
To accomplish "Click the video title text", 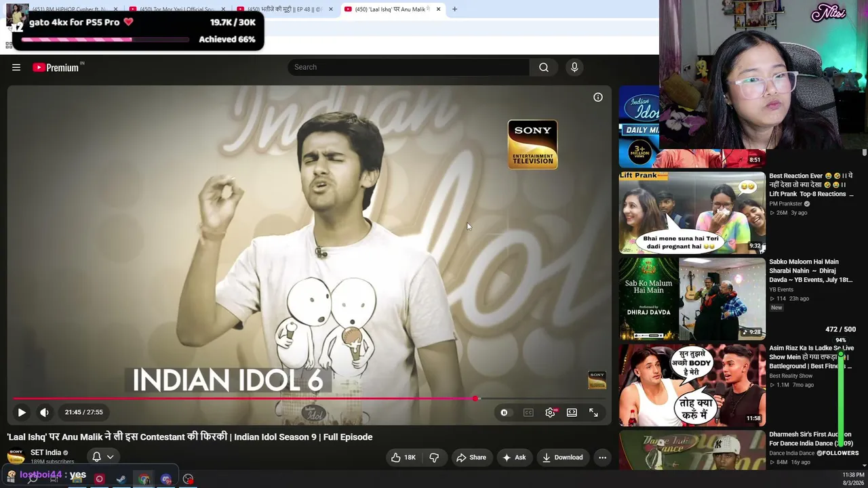I will tap(190, 437).
